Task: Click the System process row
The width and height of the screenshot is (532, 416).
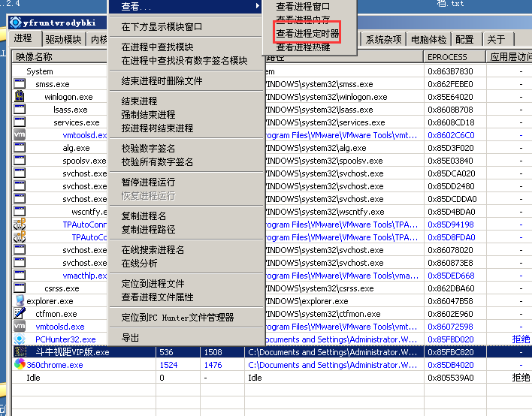Action: click(x=40, y=71)
